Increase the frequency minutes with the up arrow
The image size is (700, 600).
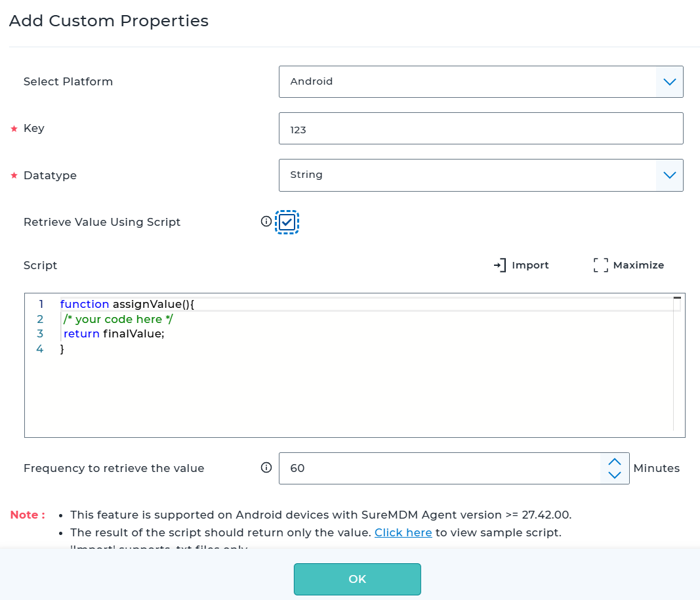pos(615,461)
